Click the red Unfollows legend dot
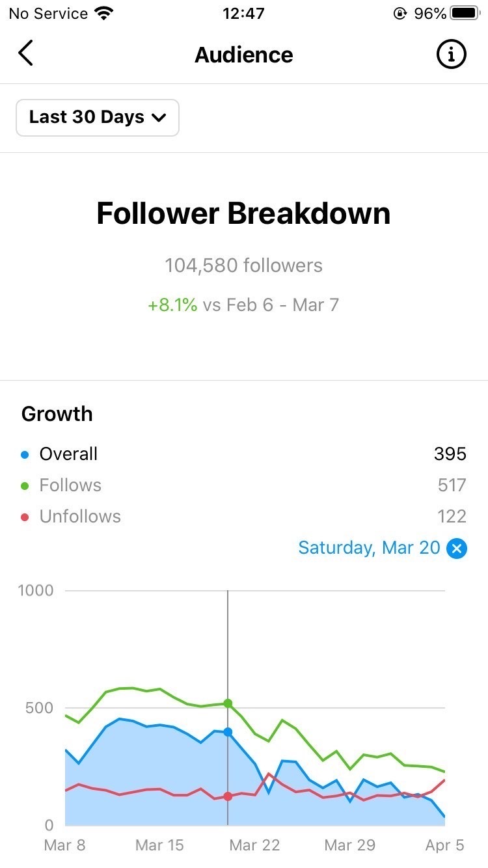Screen dimensions: 488x868 [x=25, y=517]
